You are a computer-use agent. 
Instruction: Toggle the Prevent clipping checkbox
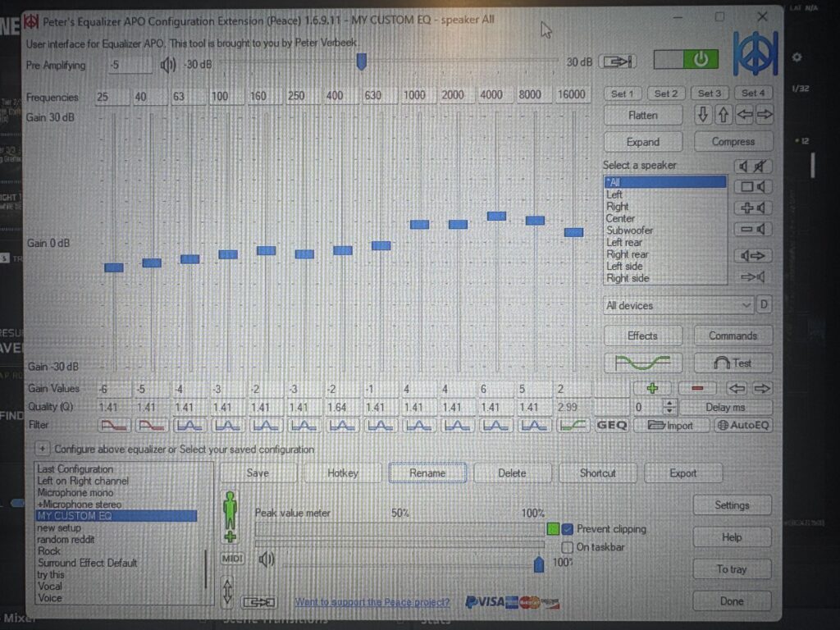pyautogui.click(x=568, y=529)
